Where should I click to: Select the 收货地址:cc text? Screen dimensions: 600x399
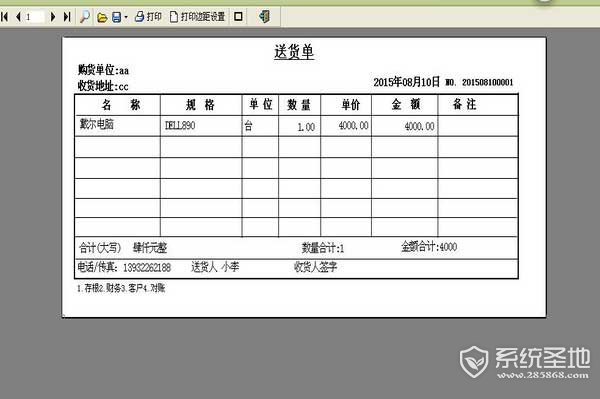(103, 86)
